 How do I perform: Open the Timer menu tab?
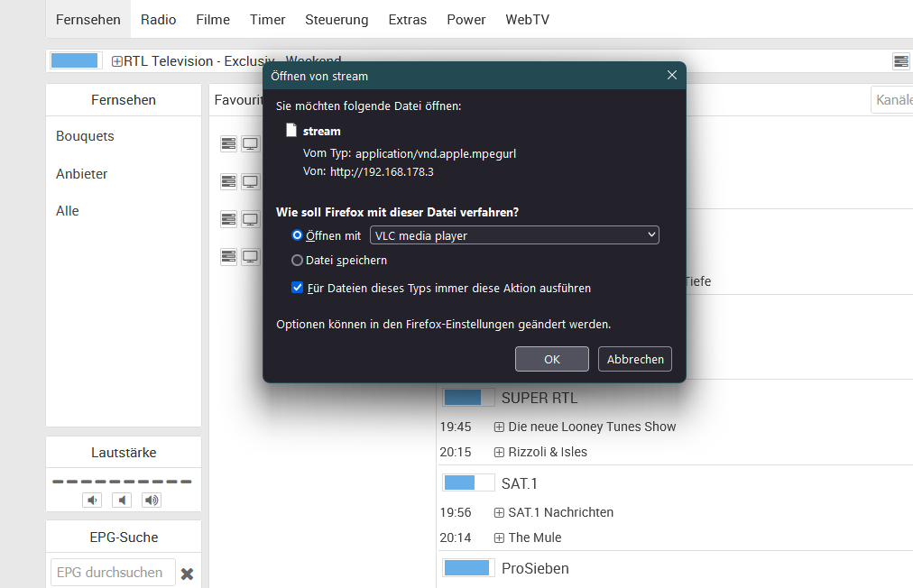(268, 20)
